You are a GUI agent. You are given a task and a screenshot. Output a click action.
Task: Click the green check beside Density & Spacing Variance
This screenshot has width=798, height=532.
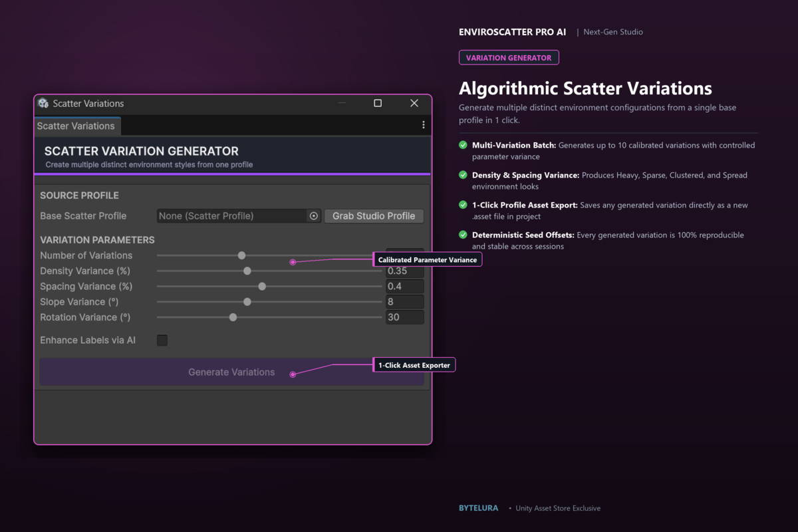pyautogui.click(x=464, y=175)
